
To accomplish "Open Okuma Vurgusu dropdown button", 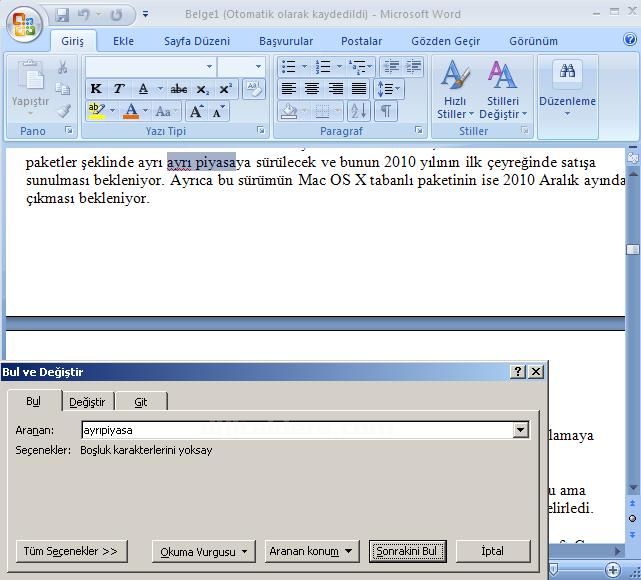I will (x=204, y=551).
